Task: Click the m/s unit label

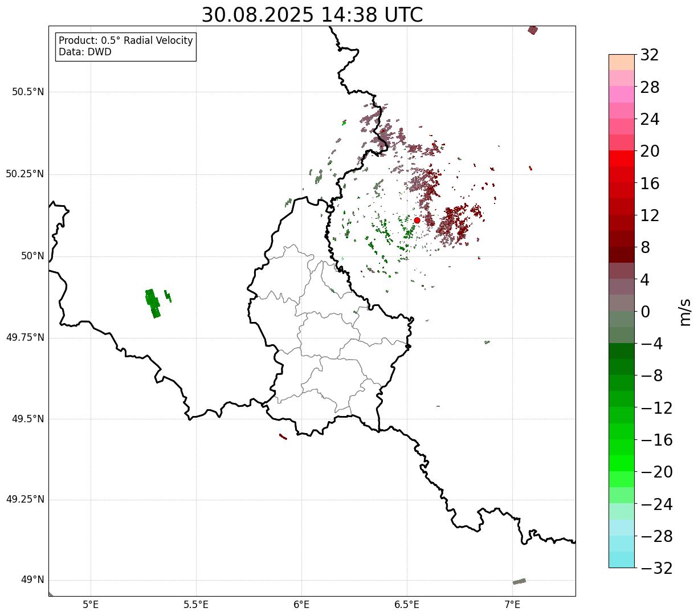Action: (685, 312)
